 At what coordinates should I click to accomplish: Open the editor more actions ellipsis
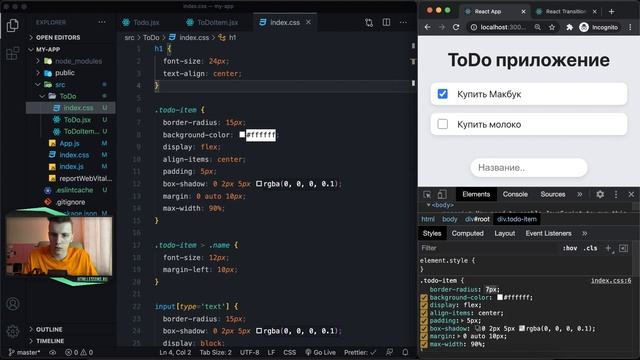pos(403,22)
